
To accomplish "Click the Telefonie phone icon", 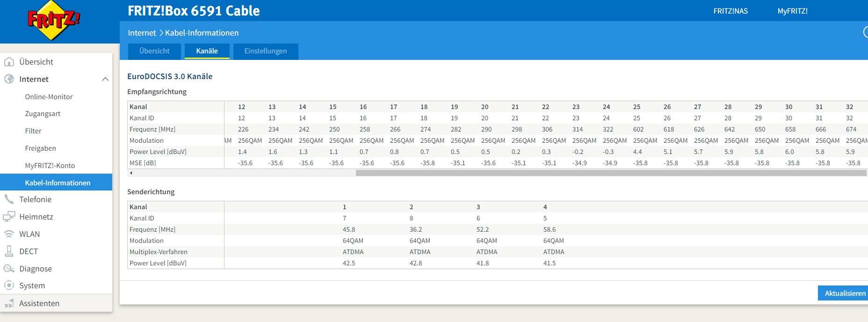I will tap(9, 199).
